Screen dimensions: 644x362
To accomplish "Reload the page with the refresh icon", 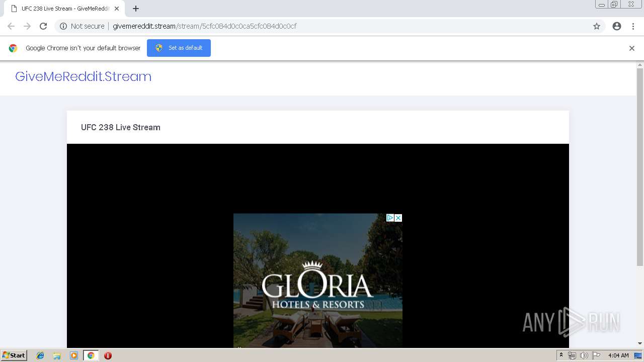I will 43,26.
